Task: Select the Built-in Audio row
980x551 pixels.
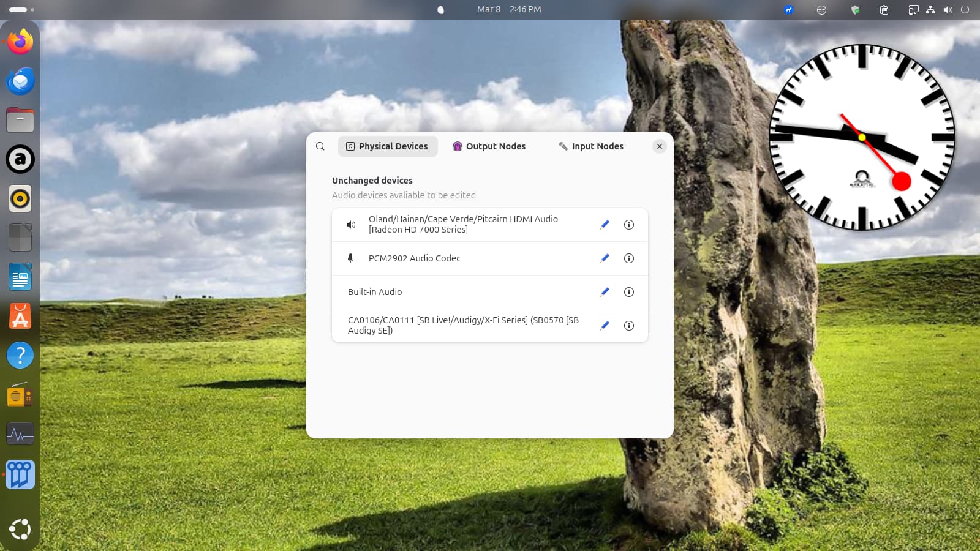Action: (466, 292)
